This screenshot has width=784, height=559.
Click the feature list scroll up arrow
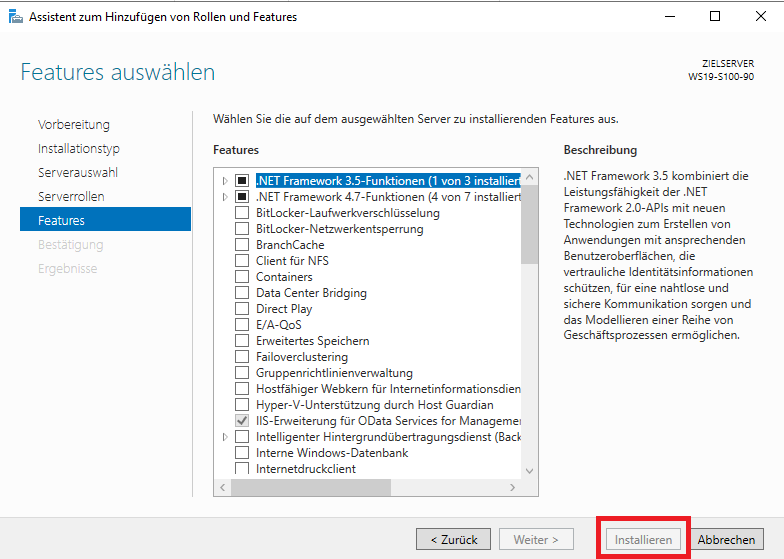[530, 177]
